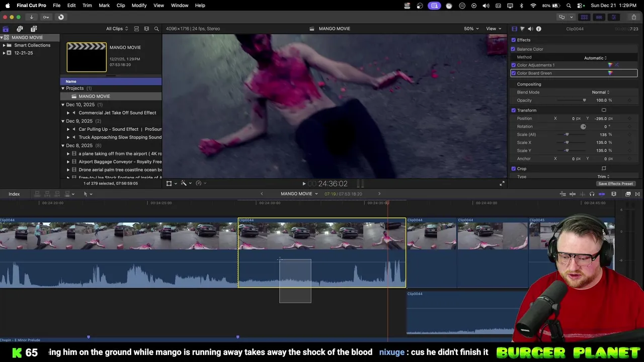Open the viewer 50% zoom dropdown

coord(471,29)
